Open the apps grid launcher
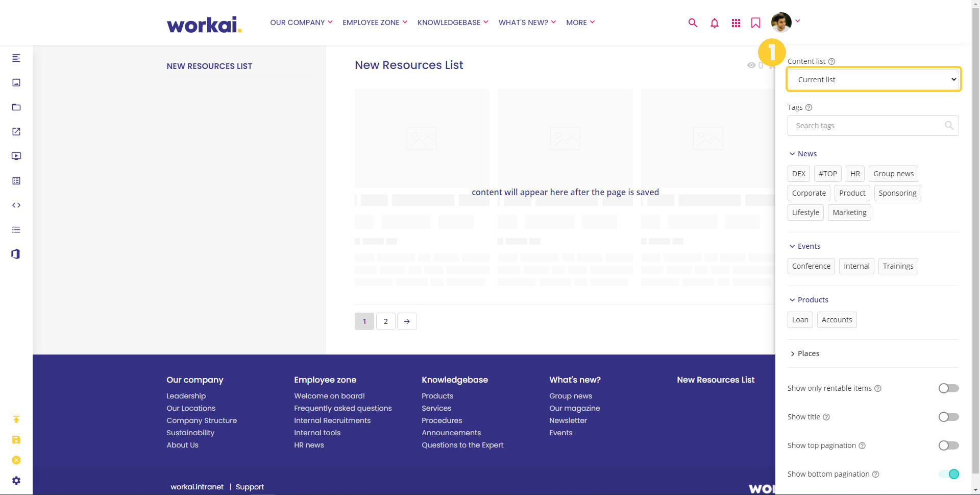The image size is (980, 495). pyautogui.click(x=736, y=22)
